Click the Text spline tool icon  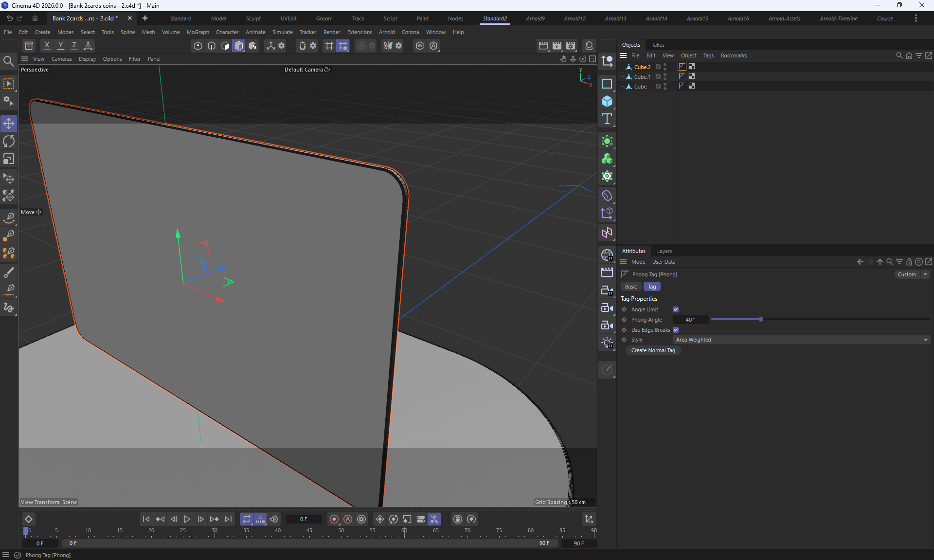click(x=607, y=119)
